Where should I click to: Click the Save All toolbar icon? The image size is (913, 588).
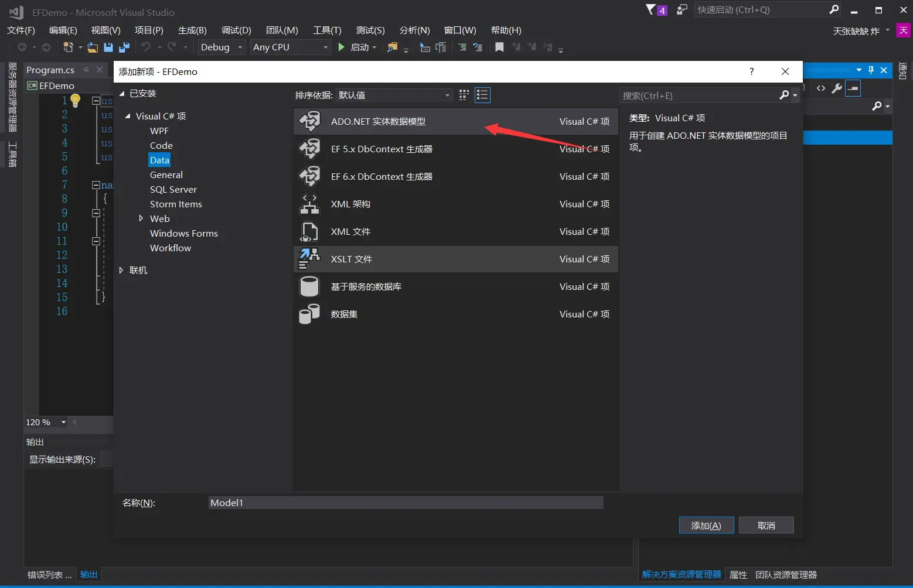[x=124, y=47]
